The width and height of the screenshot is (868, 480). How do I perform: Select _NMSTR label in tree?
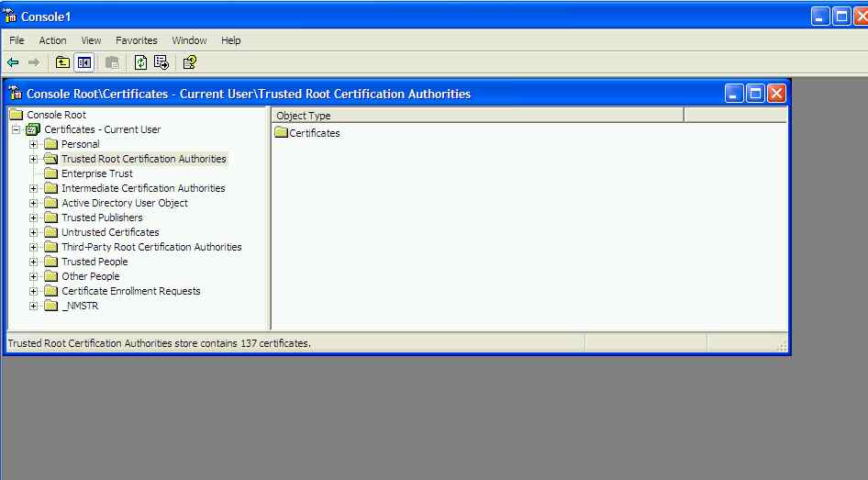pyautogui.click(x=80, y=306)
